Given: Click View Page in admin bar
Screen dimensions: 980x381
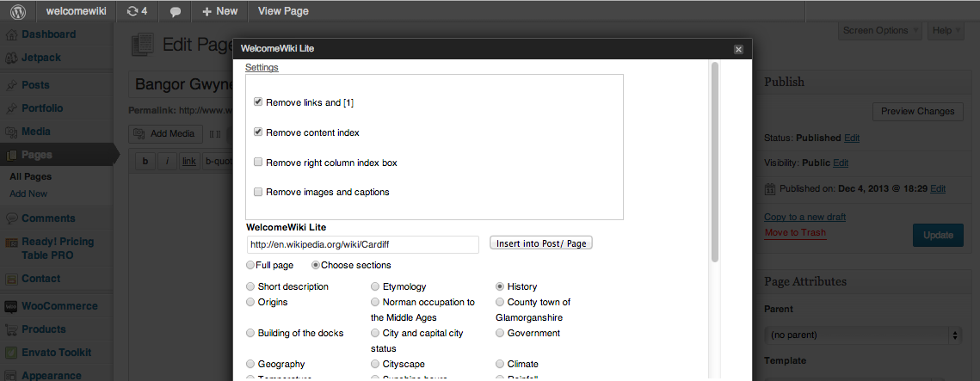Looking at the screenshot, I should point(283,10).
